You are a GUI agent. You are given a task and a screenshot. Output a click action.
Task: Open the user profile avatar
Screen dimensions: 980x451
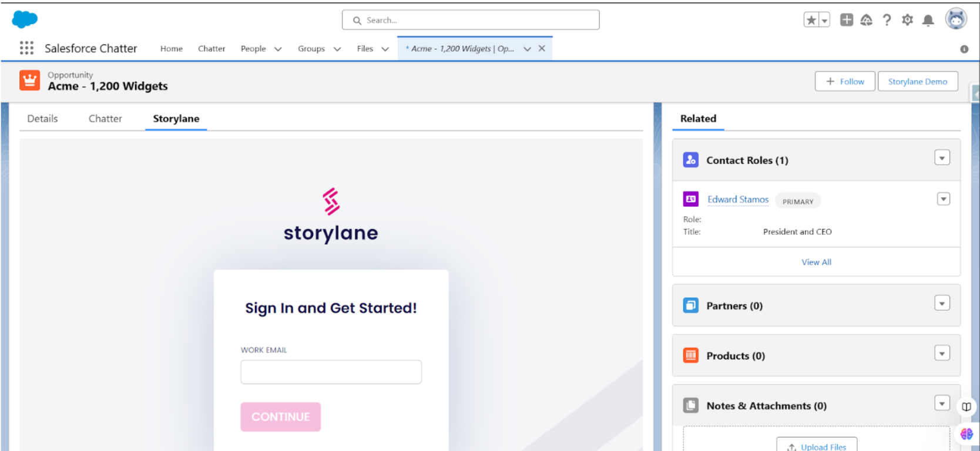point(956,19)
